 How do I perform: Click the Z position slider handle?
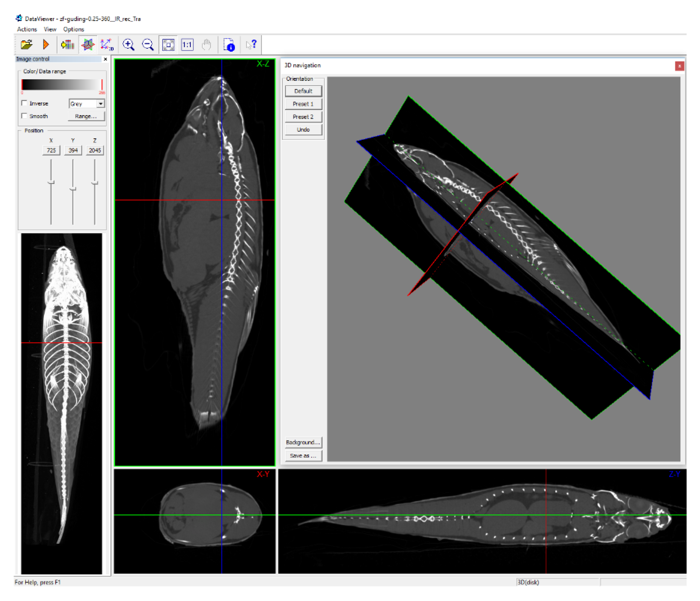pyautogui.click(x=95, y=183)
